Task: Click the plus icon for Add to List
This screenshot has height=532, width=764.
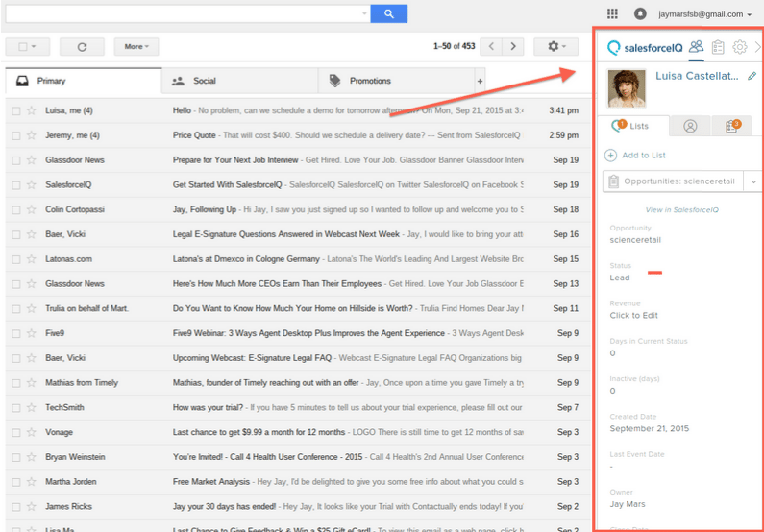Action: 610,156
